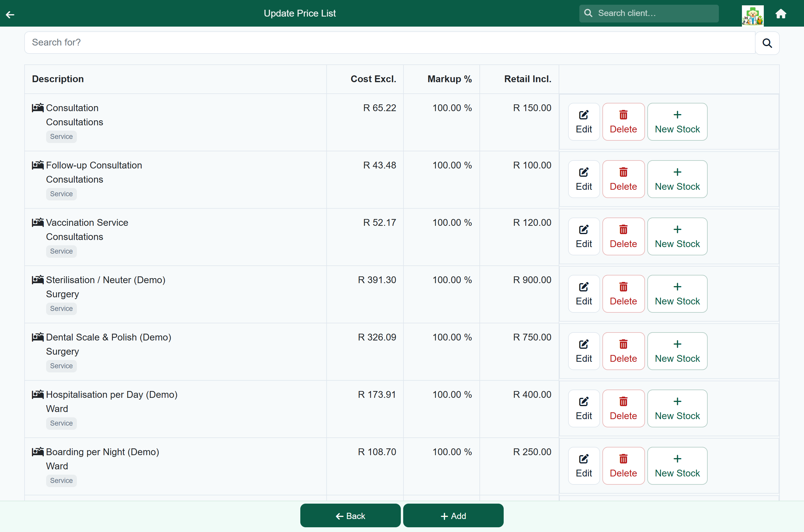Click the magnifier icon in client search
804x532 pixels.
[x=588, y=13]
